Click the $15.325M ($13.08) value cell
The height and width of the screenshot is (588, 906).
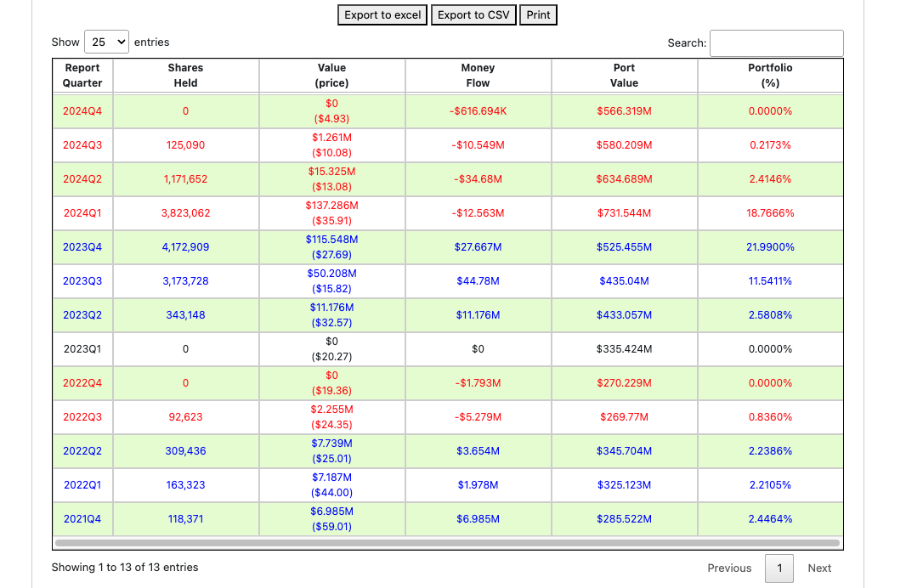(x=331, y=179)
